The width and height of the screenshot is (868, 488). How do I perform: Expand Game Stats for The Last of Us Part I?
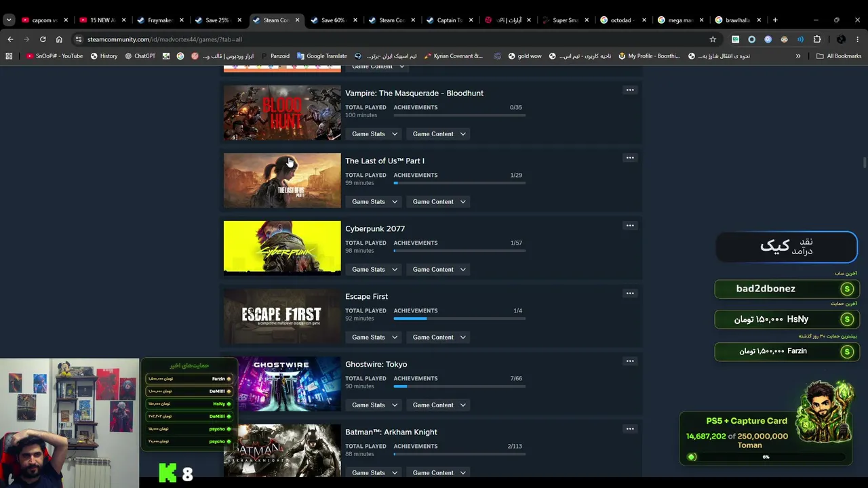pyautogui.click(x=374, y=202)
